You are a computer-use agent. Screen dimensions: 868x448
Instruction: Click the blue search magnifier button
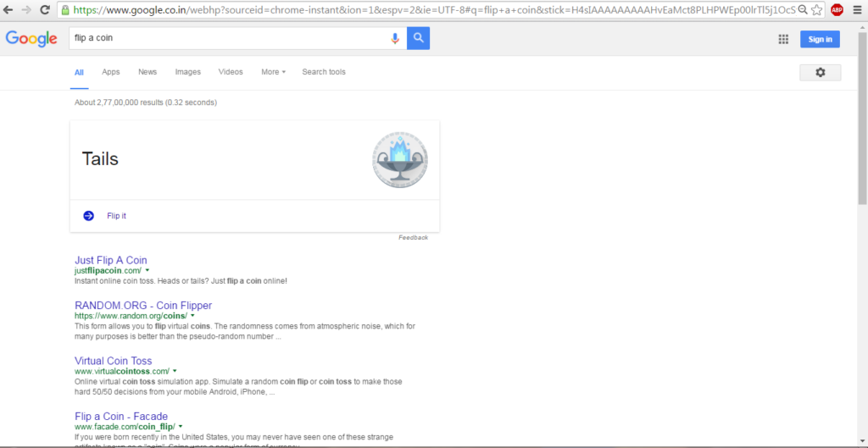point(418,38)
